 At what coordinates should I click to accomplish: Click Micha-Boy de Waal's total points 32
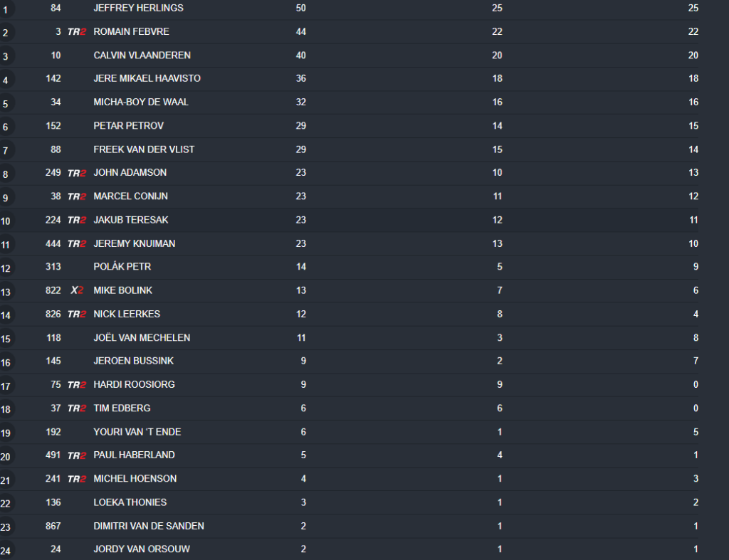pos(301,102)
